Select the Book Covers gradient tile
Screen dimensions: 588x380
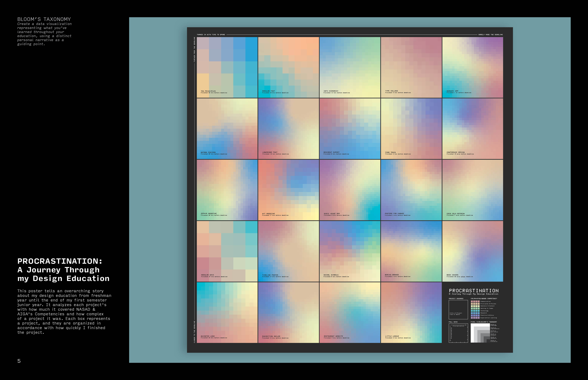472,251
